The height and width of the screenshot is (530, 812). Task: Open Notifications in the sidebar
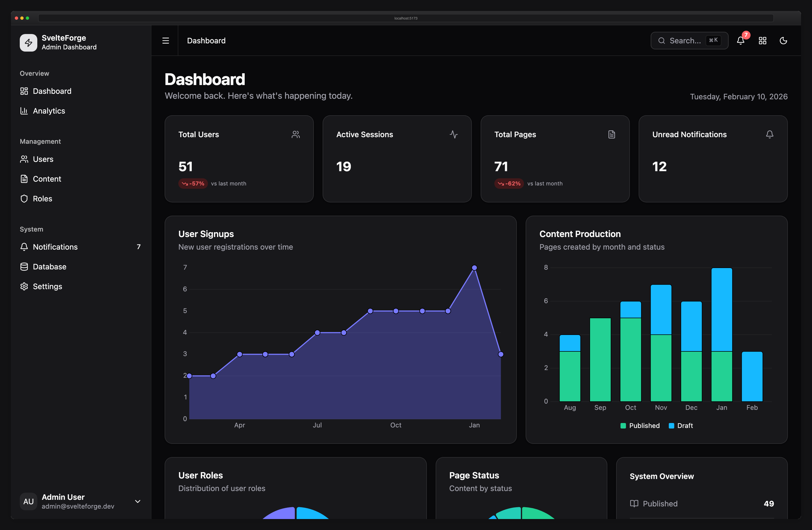(x=81, y=247)
